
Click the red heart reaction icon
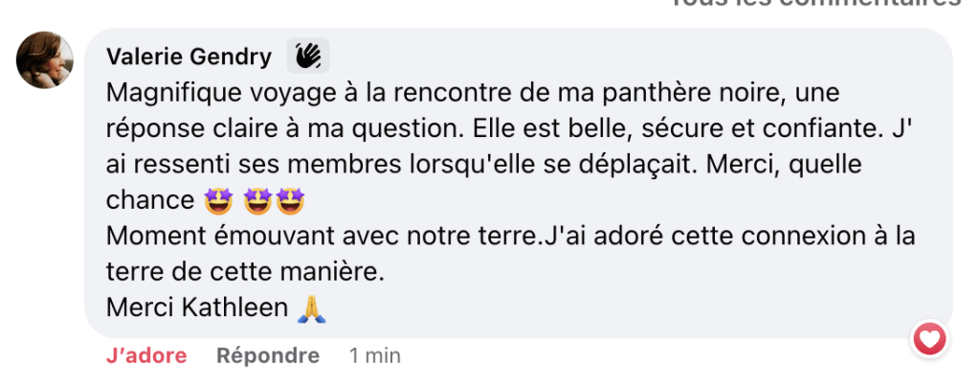929,338
